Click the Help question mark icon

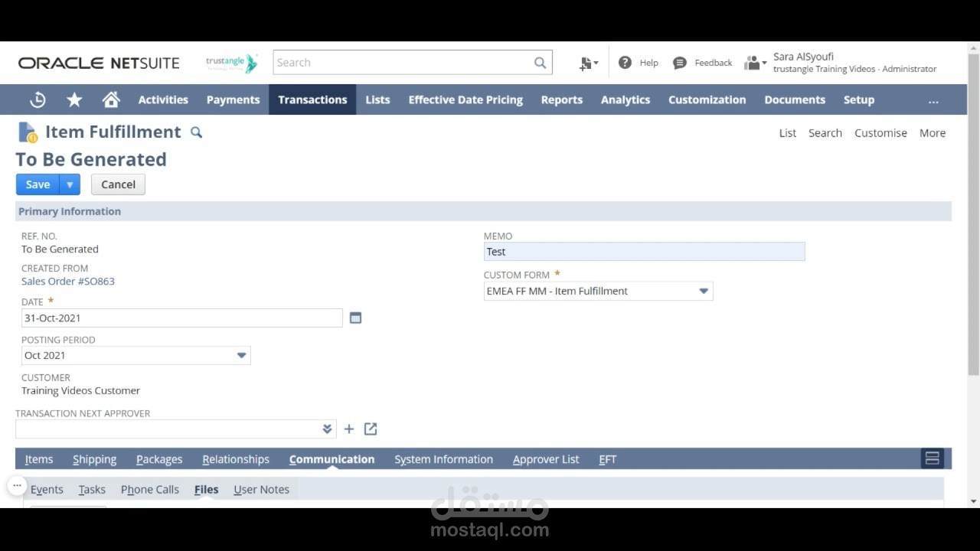click(625, 63)
